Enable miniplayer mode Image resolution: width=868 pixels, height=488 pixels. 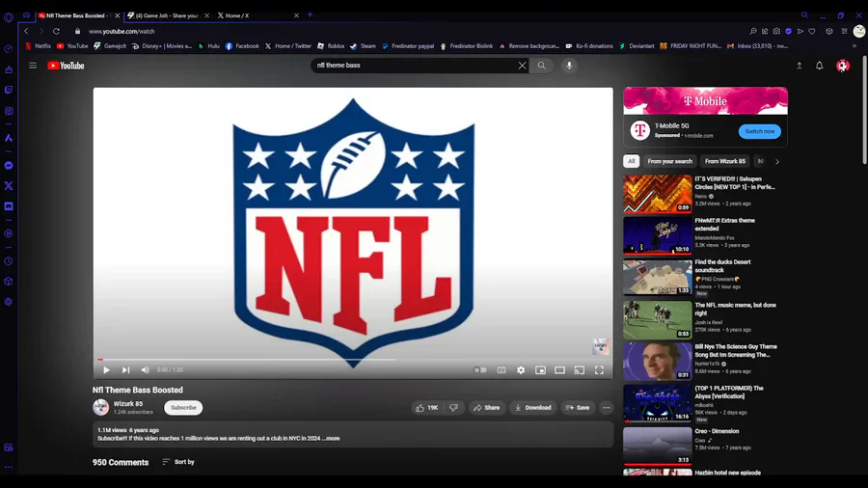(540, 369)
